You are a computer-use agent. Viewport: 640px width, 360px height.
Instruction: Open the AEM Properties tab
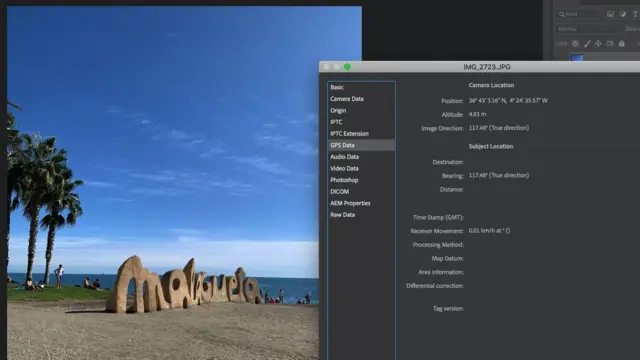(x=361, y=203)
